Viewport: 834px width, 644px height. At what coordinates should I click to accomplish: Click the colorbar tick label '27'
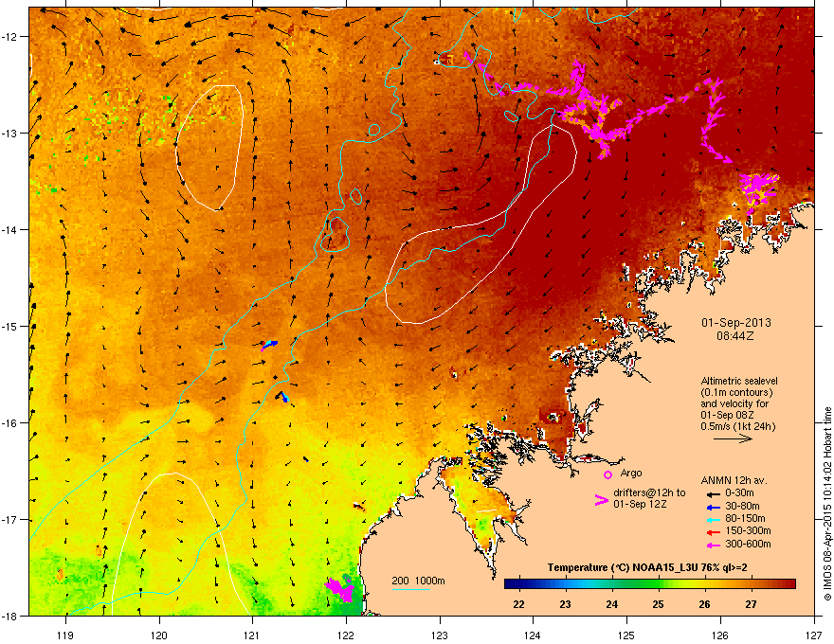pos(751,604)
